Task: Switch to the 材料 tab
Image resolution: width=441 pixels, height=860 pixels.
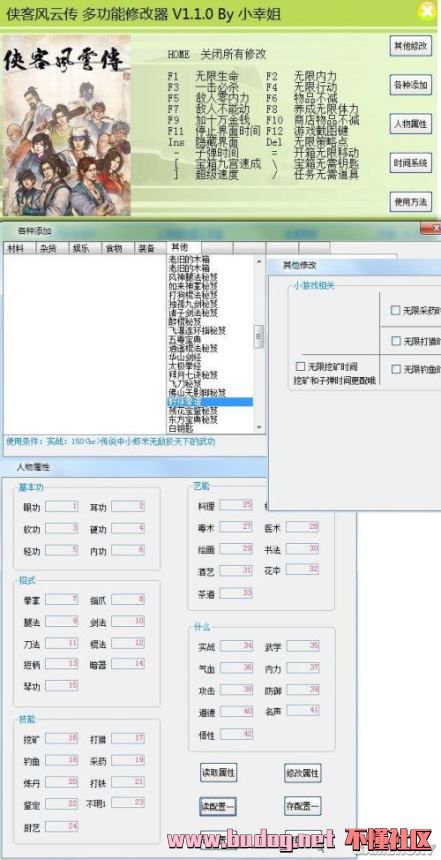Action: coord(19,248)
